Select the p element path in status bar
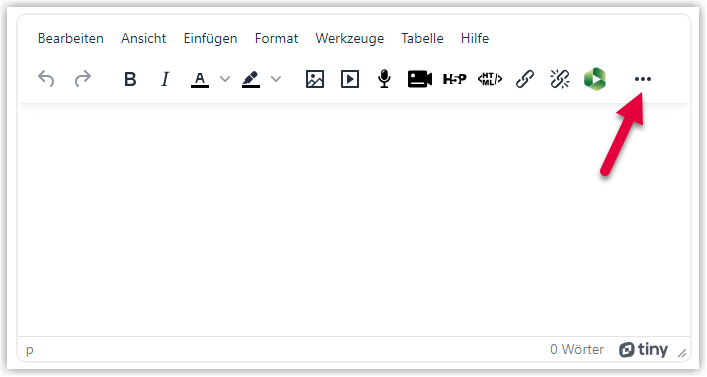707x377 pixels. coord(30,350)
